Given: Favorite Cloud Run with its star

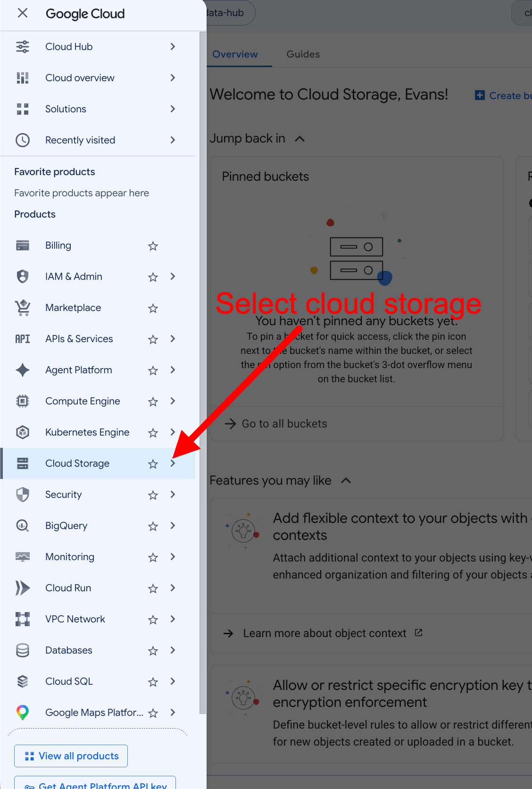Looking at the screenshot, I should tap(153, 588).
